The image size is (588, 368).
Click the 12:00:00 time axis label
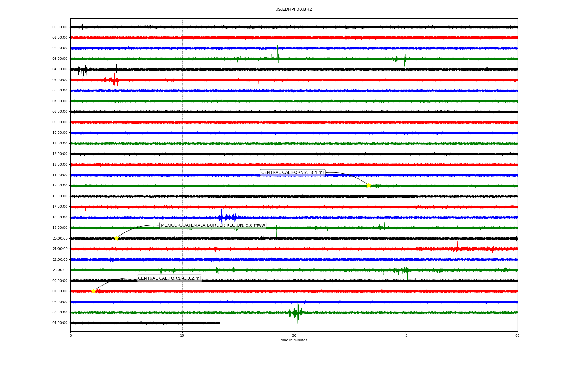tap(60, 154)
